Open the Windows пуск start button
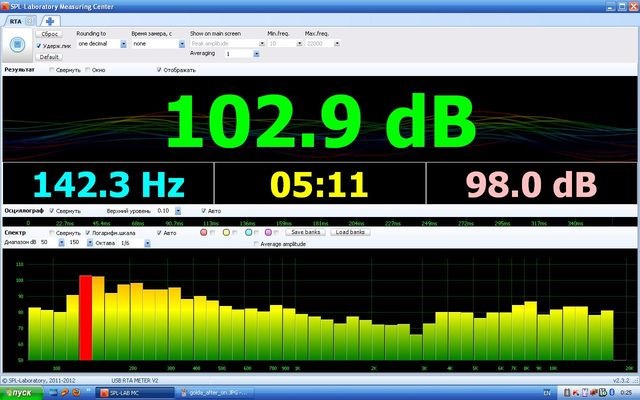Viewport: 640px width, 400px height. (21, 393)
